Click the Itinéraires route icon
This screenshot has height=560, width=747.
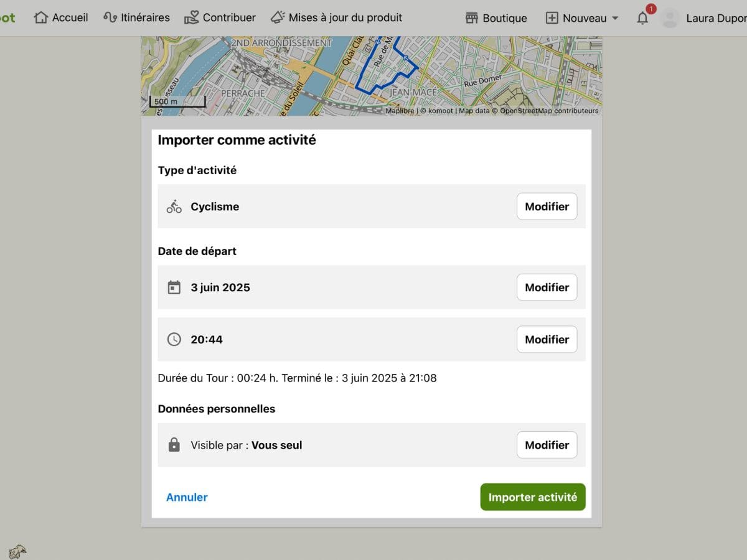coord(110,17)
